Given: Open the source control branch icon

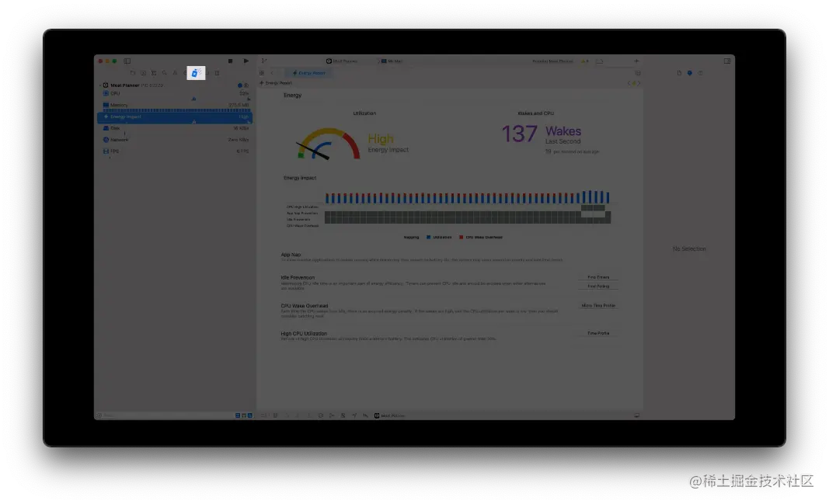Looking at the screenshot, I should point(264,61).
